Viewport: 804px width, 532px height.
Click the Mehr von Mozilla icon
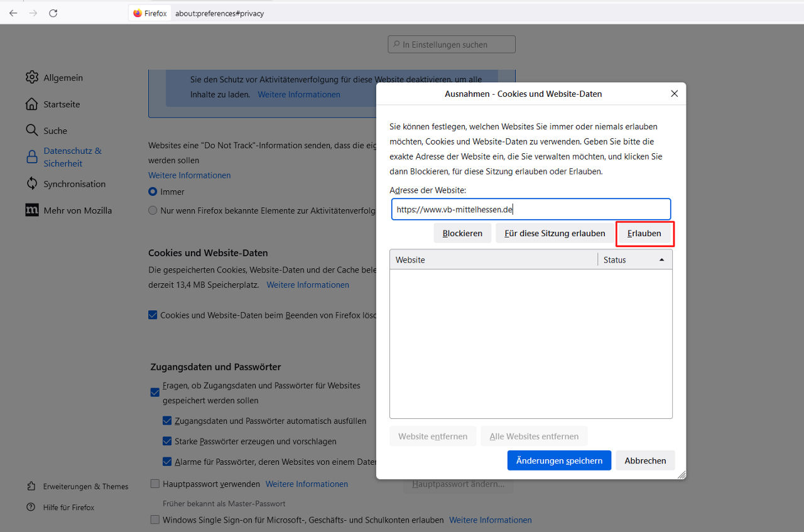(32, 210)
